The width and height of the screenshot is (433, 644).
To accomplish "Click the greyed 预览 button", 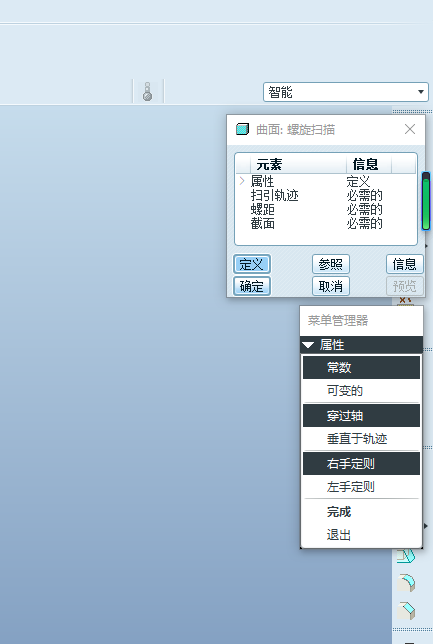I will [405, 286].
